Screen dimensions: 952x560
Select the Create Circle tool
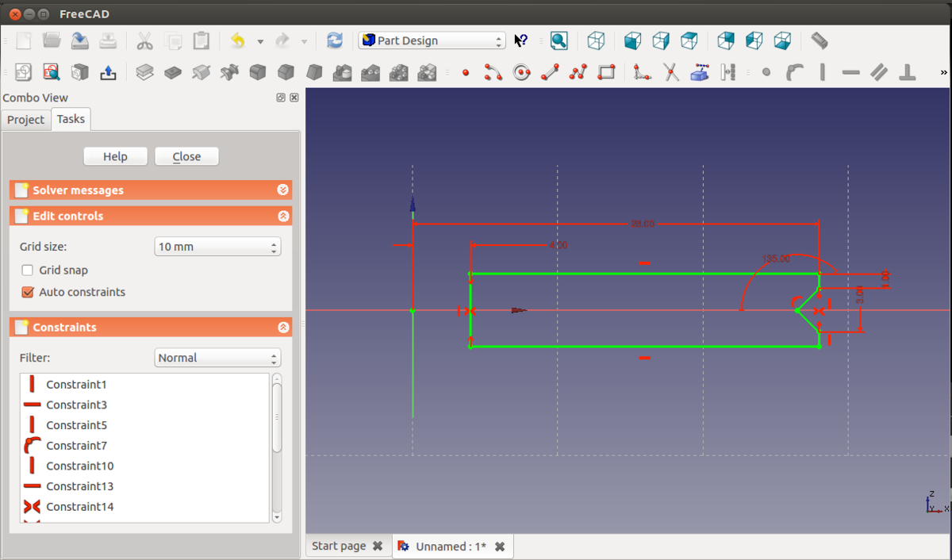(521, 73)
